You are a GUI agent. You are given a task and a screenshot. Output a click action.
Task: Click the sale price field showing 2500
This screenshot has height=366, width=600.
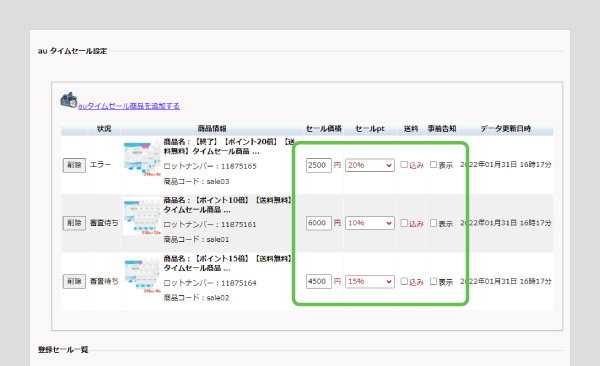(319, 165)
